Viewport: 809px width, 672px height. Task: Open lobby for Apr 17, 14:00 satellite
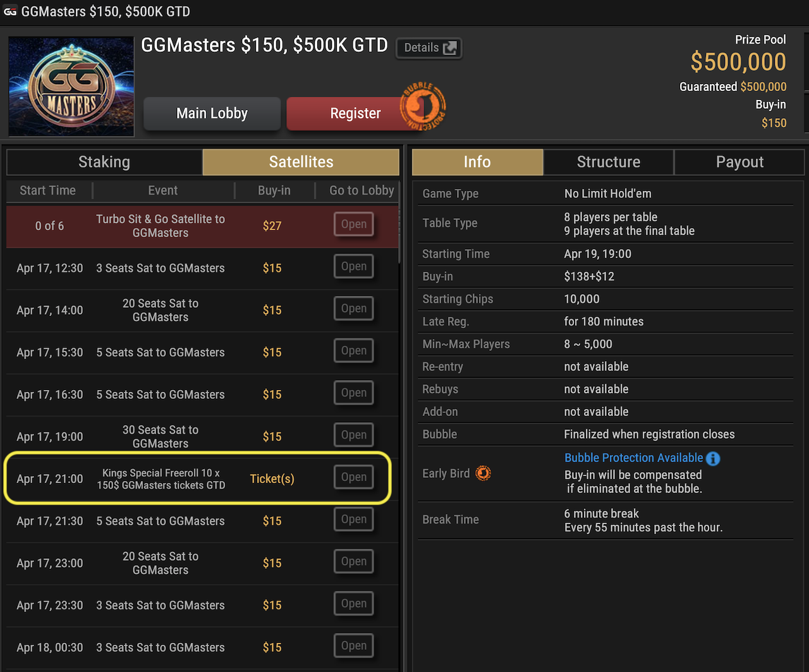[354, 309]
